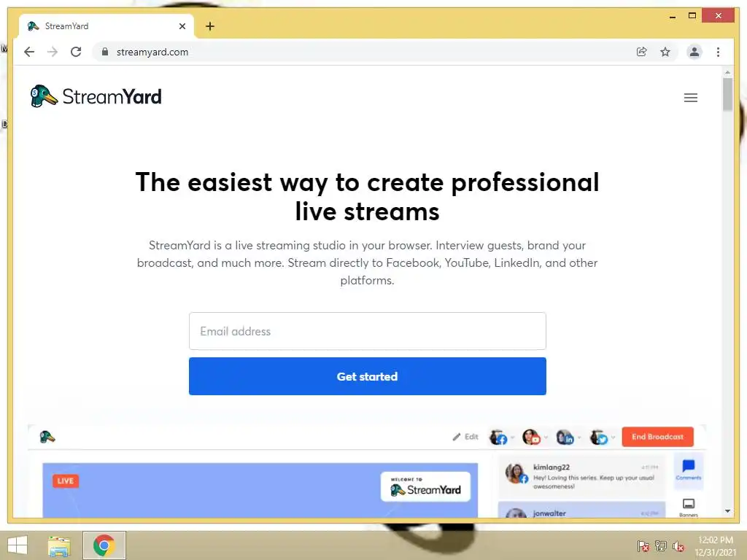This screenshot has height=560, width=747.
Task: Click Edit pencil in the studio preview
Action: [x=465, y=437]
